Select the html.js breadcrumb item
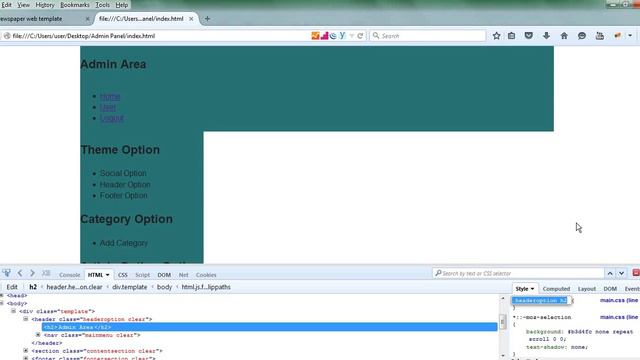 pyautogui.click(x=206, y=287)
